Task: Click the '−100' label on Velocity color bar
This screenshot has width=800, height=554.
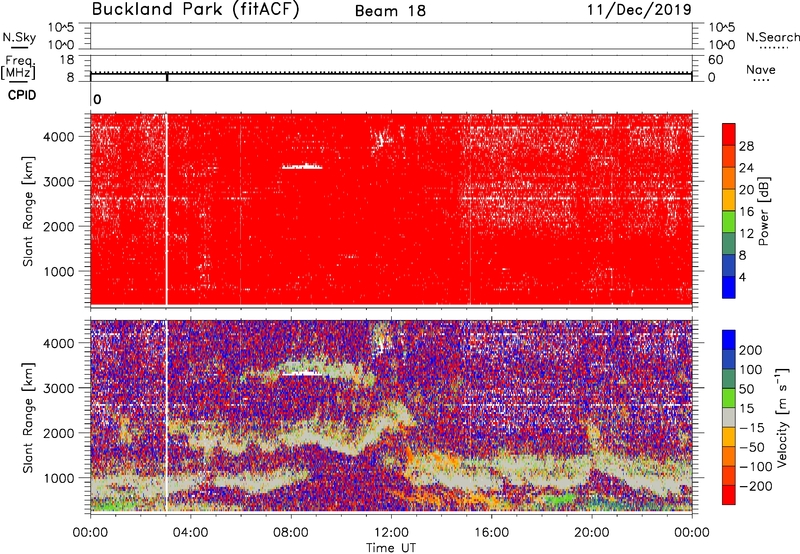Action: coord(756,467)
